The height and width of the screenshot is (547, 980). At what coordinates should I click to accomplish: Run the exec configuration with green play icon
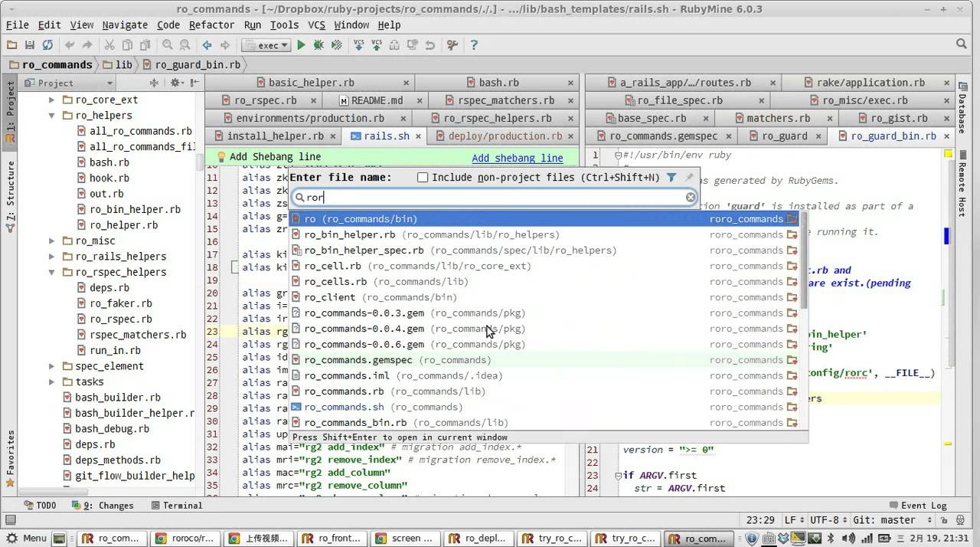[x=301, y=45]
